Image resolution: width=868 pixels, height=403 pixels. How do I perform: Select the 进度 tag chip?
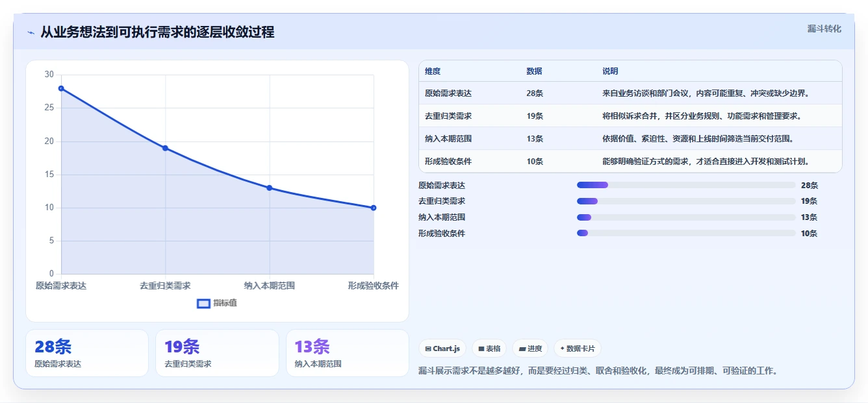pos(530,348)
